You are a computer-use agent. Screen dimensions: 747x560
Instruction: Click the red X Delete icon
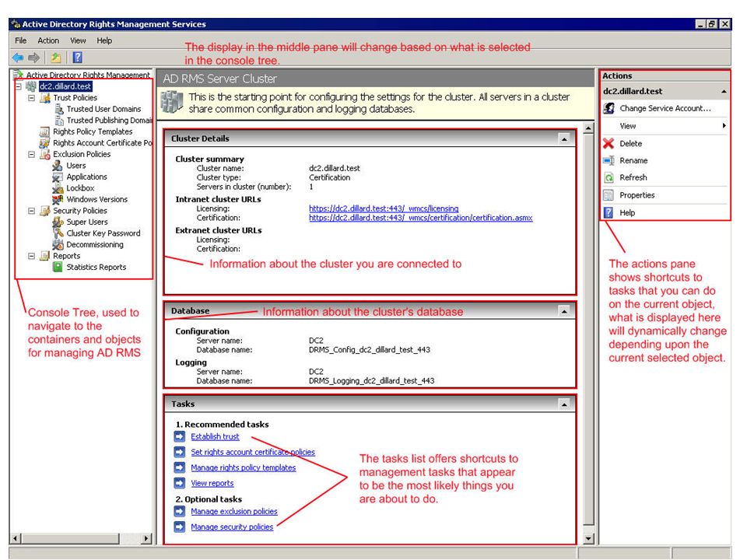pyautogui.click(x=608, y=143)
